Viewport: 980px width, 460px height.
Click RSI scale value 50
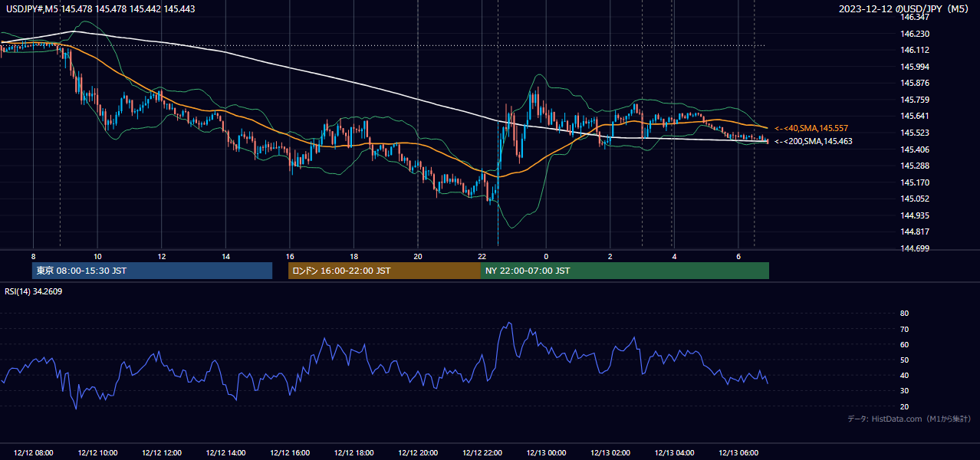904,360
